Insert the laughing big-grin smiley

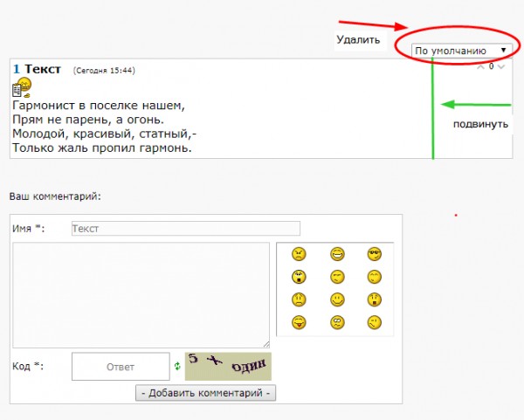pos(337,254)
